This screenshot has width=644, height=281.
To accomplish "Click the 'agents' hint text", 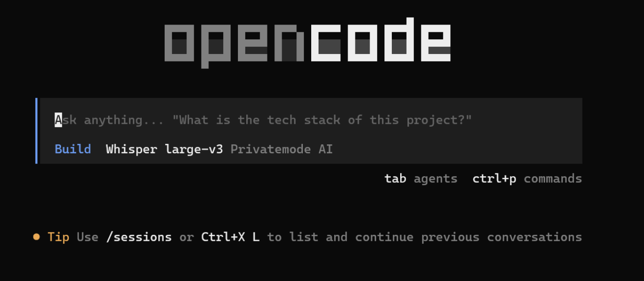I will pyautogui.click(x=436, y=179).
